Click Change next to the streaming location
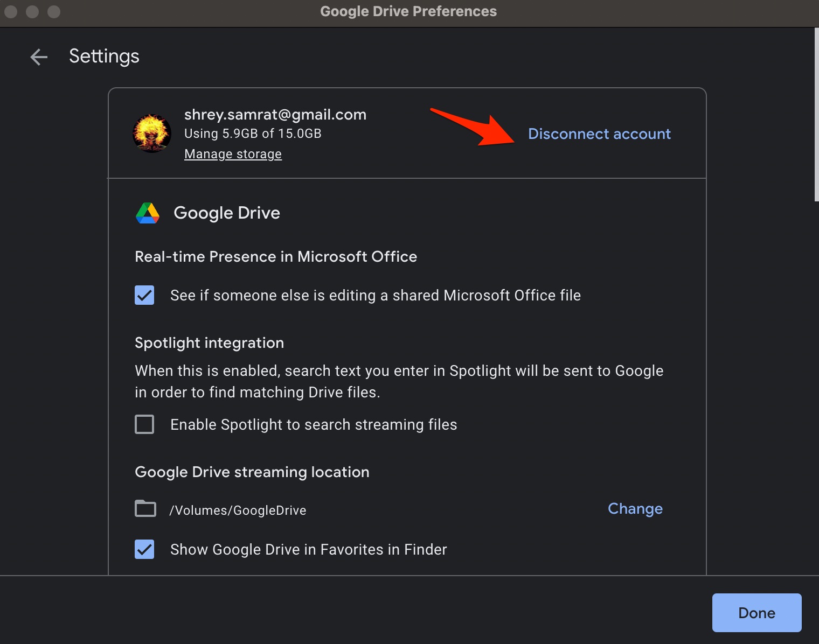This screenshot has height=644, width=819. tap(635, 508)
